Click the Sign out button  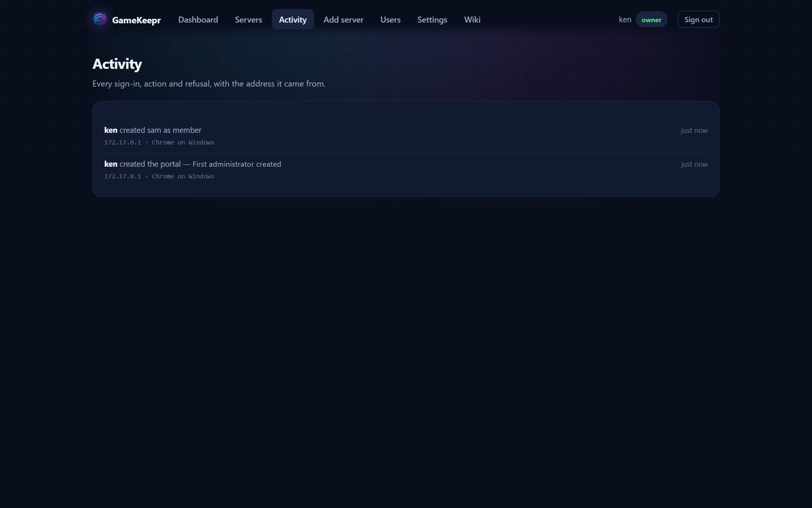coord(698,20)
